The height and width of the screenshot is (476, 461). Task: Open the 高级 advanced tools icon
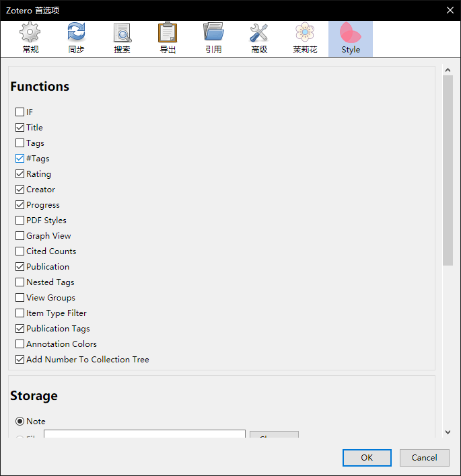point(259,32)
